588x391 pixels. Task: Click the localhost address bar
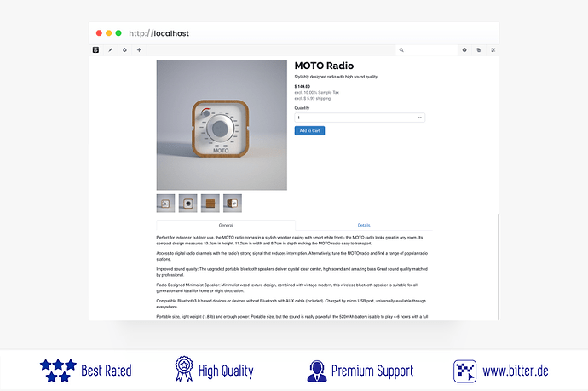coord(159,33)
